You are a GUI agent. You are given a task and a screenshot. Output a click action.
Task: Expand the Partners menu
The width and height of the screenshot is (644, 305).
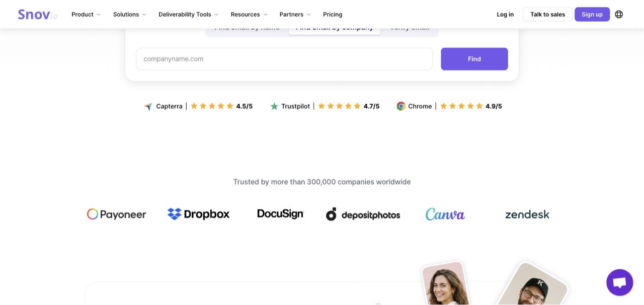click(x=295, y=14)
